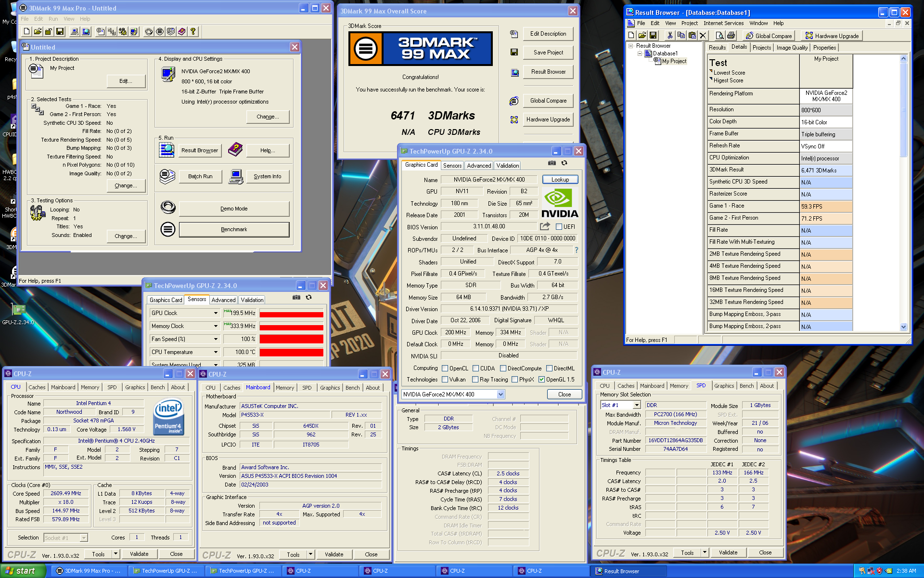Toggle the PhysX checkbox

tap(514, 380)
